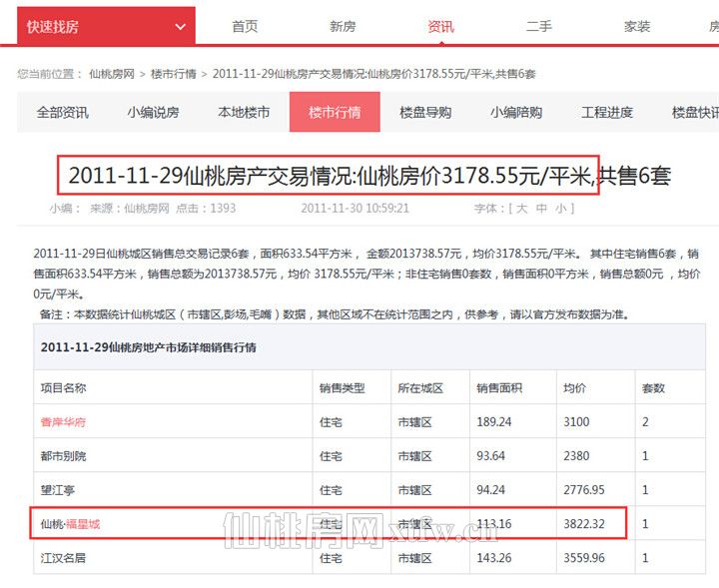
Task: Switch to the 全部资讯 tab
Action: pos(62,113)
